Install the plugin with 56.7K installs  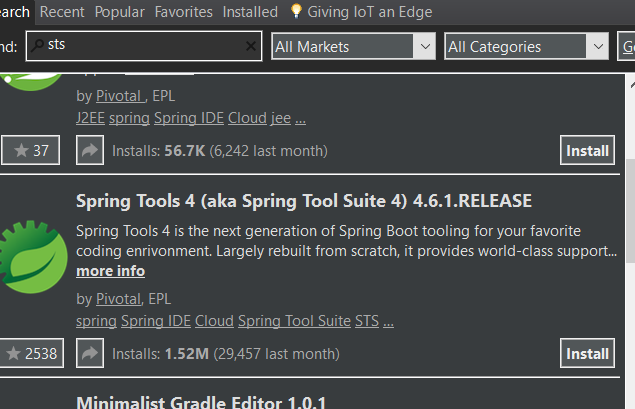coord(587,151)
